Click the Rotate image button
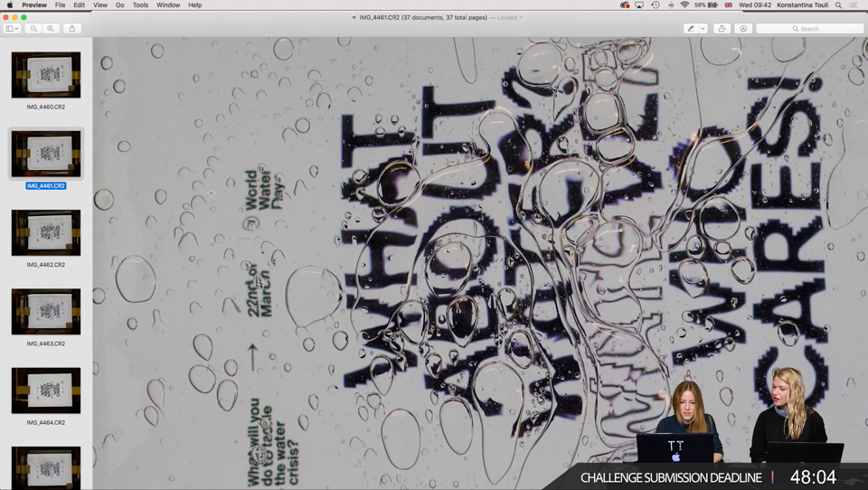 (x=722, y=28)
